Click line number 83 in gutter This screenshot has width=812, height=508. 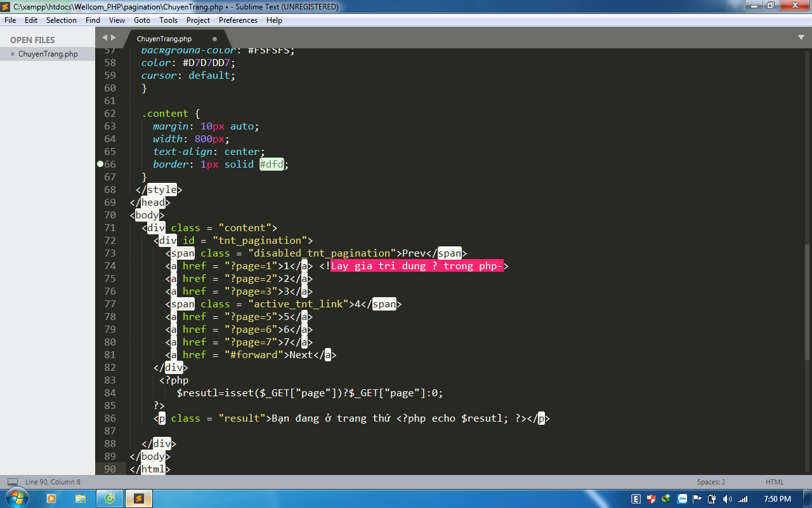[x=110, y=380]
